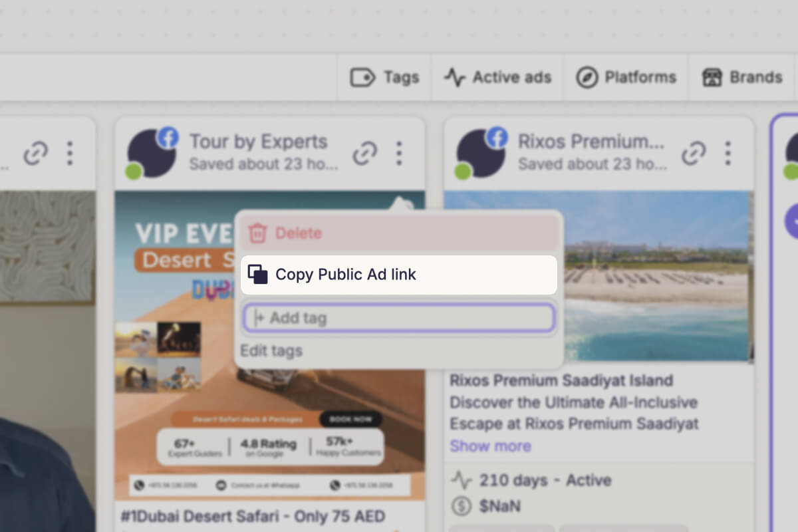The height and width of the screenshot is (532, 798).
Task: Click the Facebook badge on Tour by Experts avatar
Action: tap(168, 138)
